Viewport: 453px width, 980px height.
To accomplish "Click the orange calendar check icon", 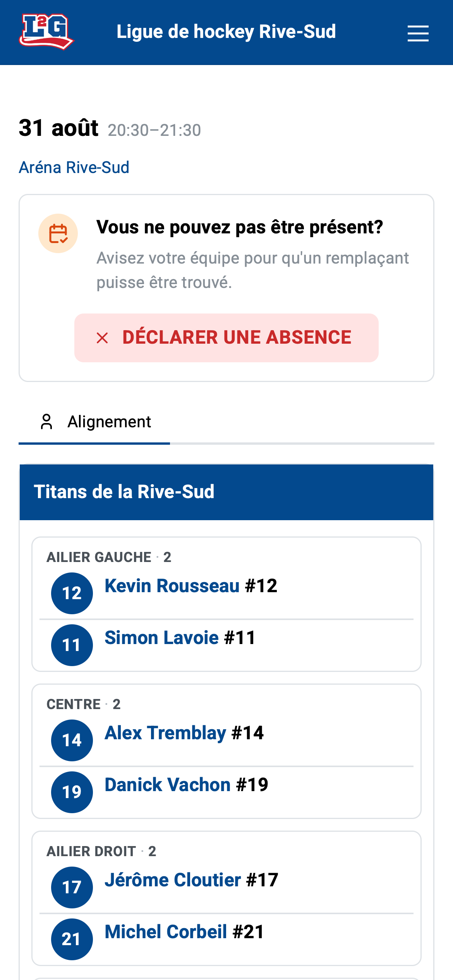I will click(58, 233).
